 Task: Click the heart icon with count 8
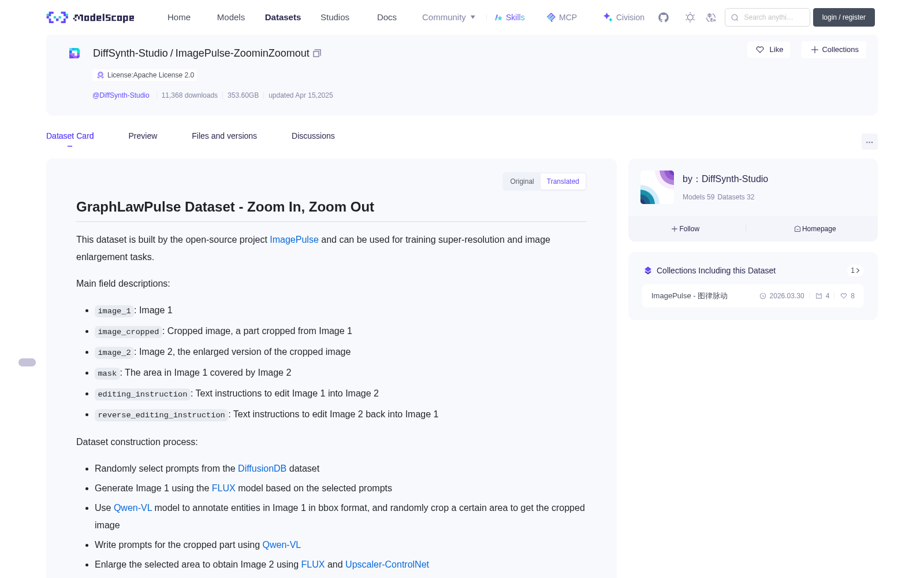[844, 296]
